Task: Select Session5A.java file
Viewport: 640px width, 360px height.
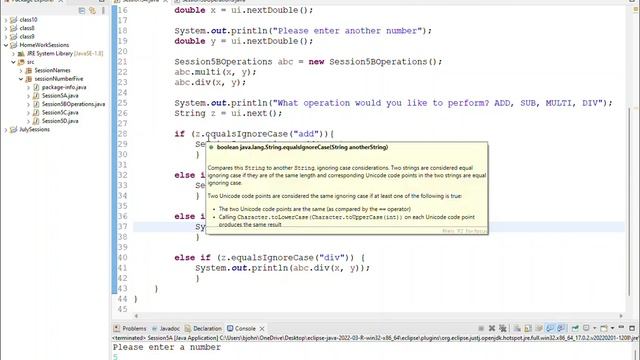Action: click(60, 96)
